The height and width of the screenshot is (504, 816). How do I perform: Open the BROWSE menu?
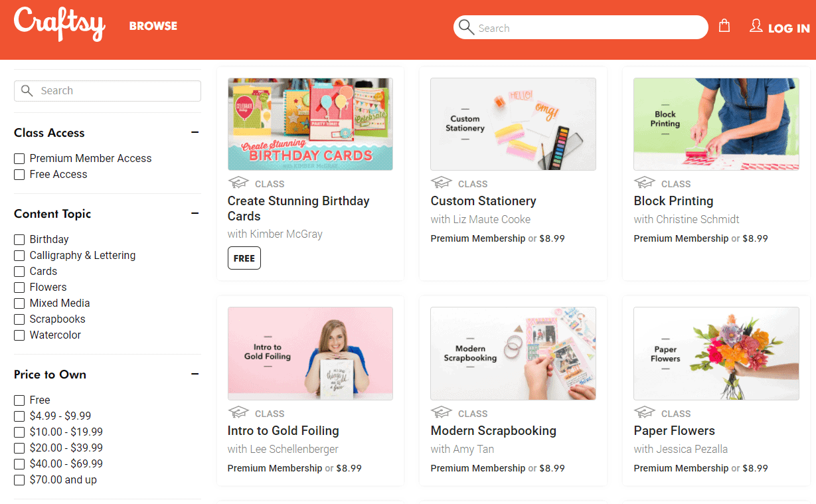[x=153, y=26]
